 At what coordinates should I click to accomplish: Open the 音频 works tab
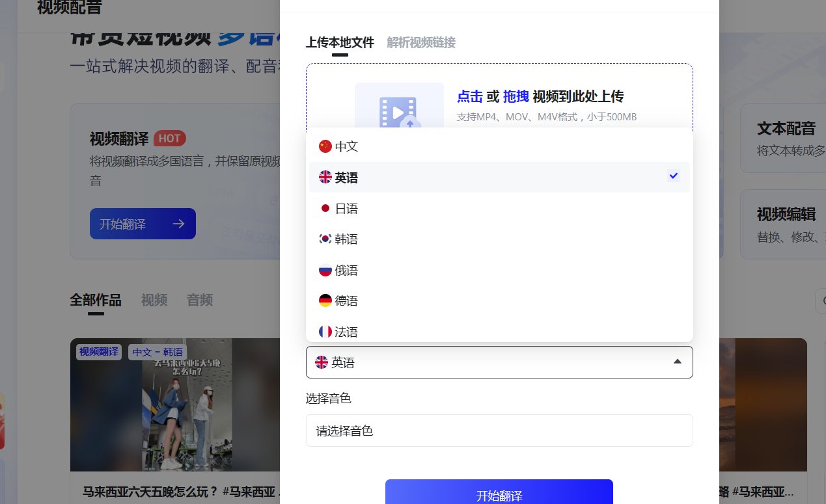(x=199, y=300)
